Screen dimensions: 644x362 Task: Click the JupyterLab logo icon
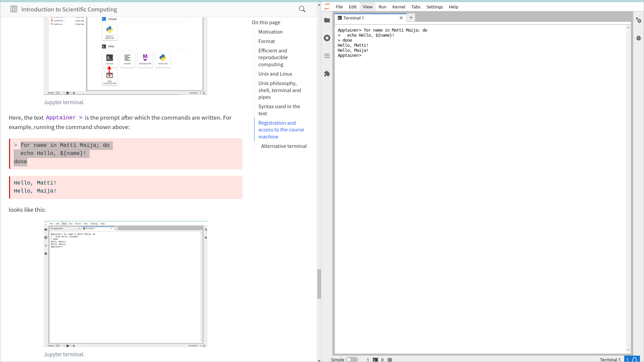(x=327, y=7)
